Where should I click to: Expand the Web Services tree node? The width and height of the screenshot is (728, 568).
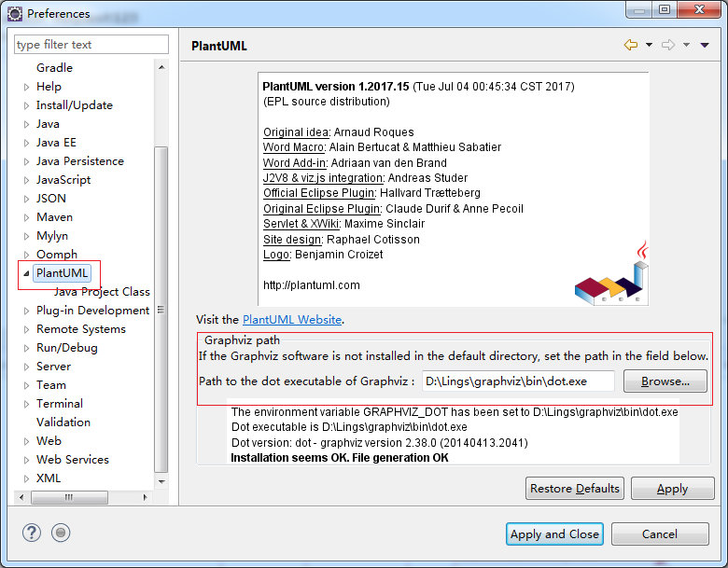tap(26, 460)
